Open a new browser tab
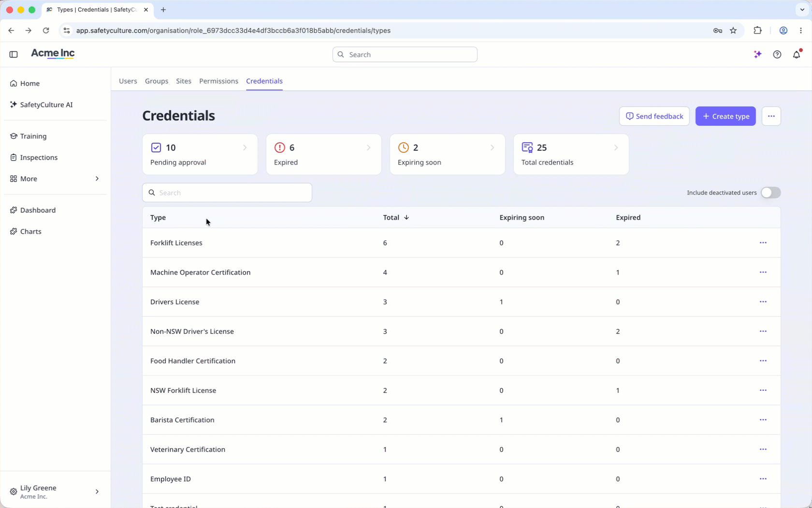Screen dimensions: 812x508 [163, 10]
